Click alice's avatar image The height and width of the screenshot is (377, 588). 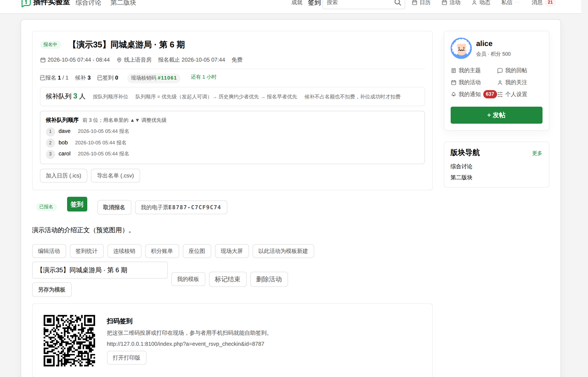(461, 48)
